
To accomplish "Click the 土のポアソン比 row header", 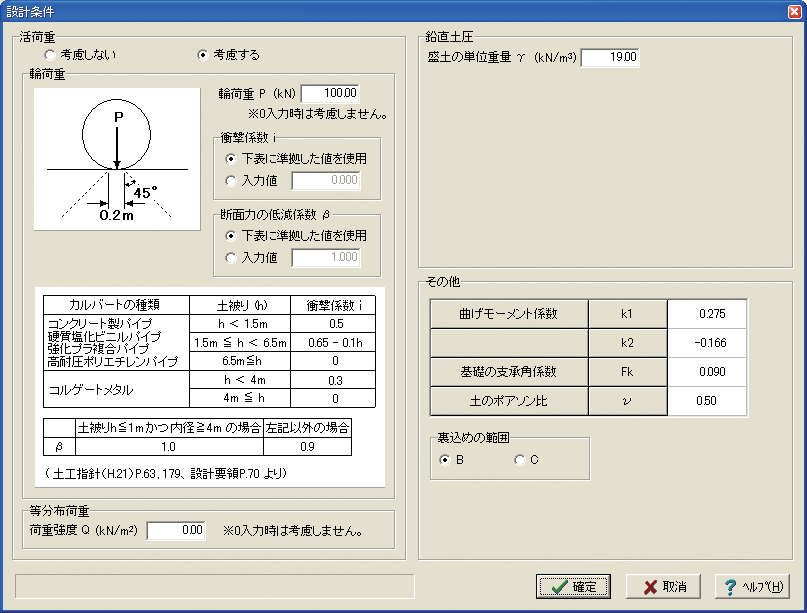I will (x=509, y=401).
